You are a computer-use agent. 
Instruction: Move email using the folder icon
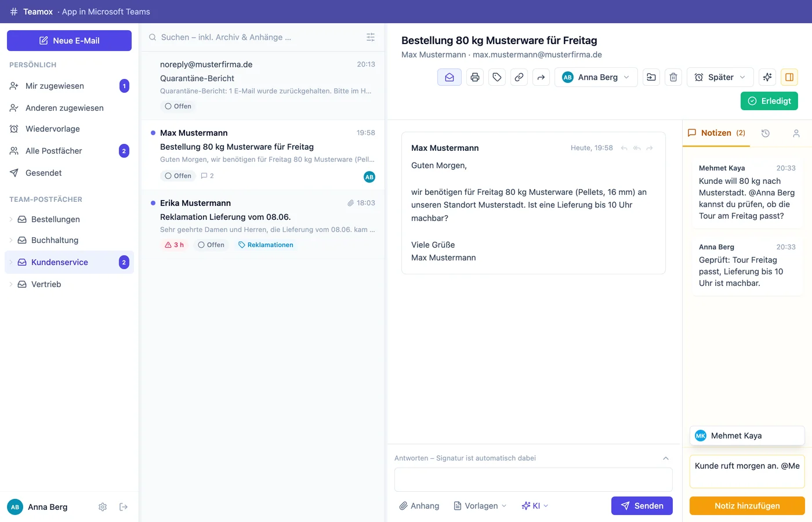[x=651, y=77]
